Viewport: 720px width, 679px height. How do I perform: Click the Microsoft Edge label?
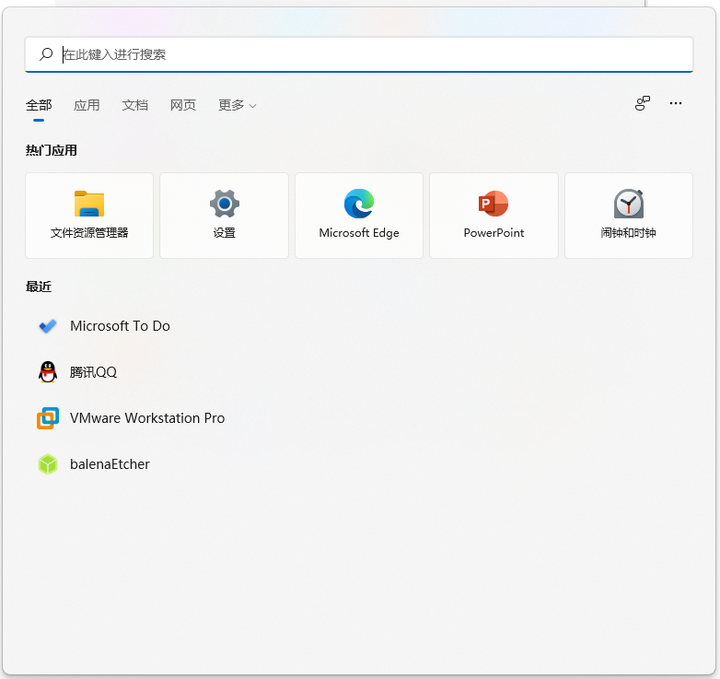(x=359, y=233)
